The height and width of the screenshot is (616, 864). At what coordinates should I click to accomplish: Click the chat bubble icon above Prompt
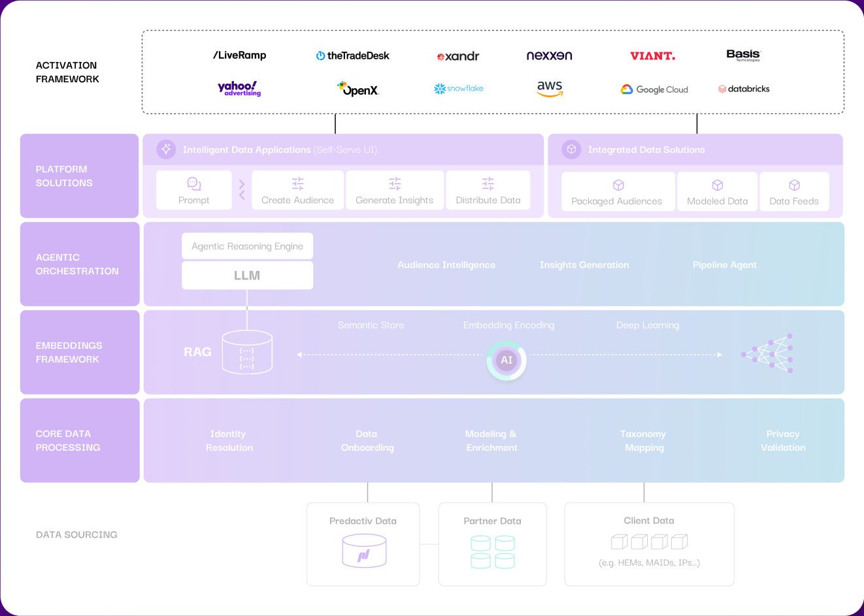pyautogui.click(x=194, y=184)
